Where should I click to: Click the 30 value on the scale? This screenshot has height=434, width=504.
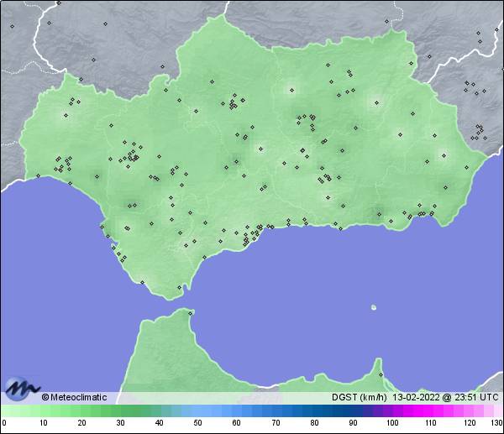pos(120,423)
